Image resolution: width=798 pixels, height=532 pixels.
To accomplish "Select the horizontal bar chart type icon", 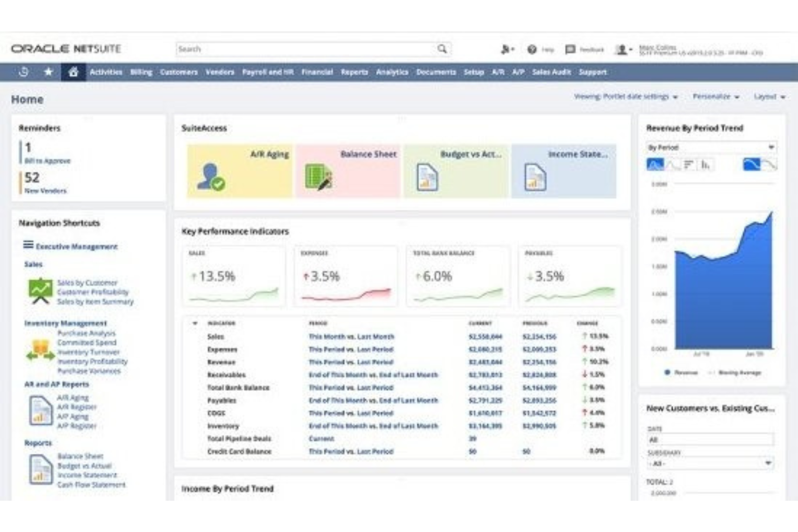I will (689, 165).
